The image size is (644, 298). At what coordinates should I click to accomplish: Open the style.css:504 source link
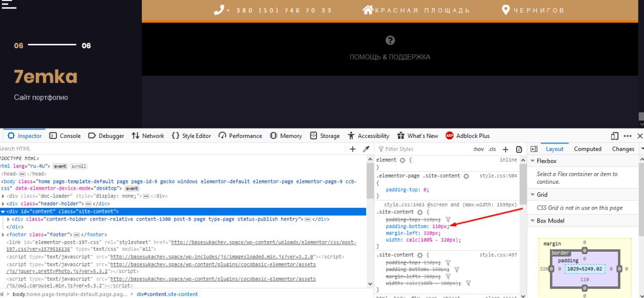coord(498,176)
